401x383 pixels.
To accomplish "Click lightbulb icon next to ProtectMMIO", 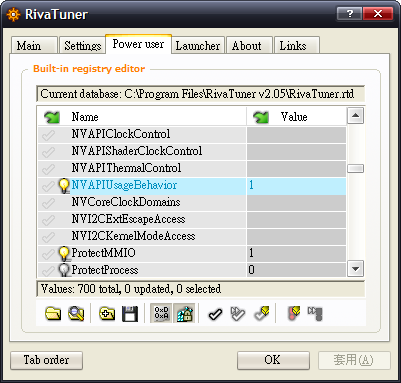I will coord(64,253).
